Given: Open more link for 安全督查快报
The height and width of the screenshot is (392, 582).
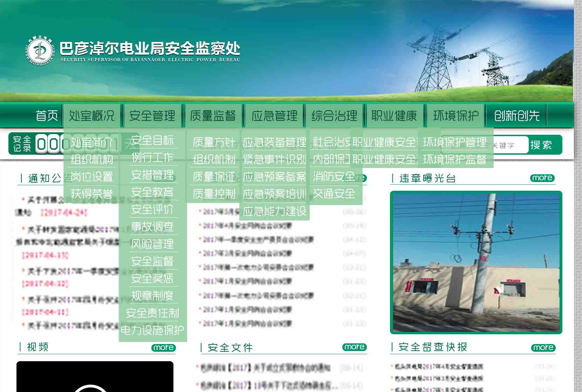Looking at the screenshot, I should (x=543, y=348).
